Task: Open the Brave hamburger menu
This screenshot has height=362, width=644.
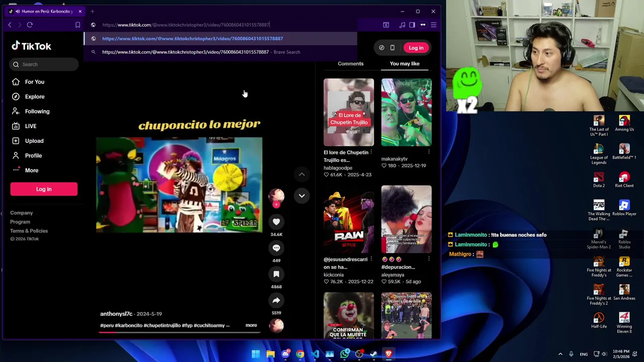Action: point(433,25)
